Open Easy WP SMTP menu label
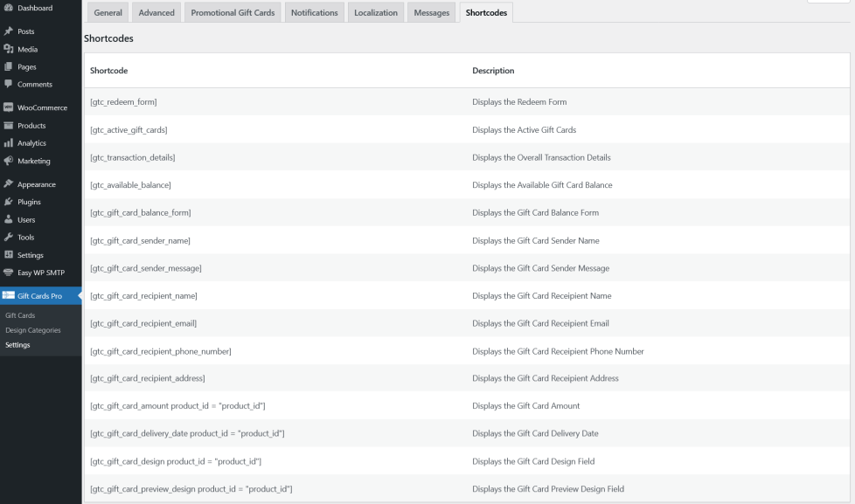The height and width of the screenshot is (504, 855). [x=41, y=273]
